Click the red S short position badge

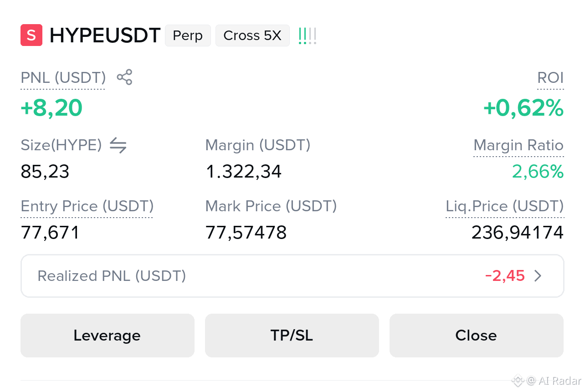pyautogui.click(x=31, y=35)
